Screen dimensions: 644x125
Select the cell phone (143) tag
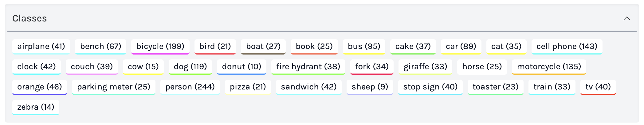[x=567, y=46]
